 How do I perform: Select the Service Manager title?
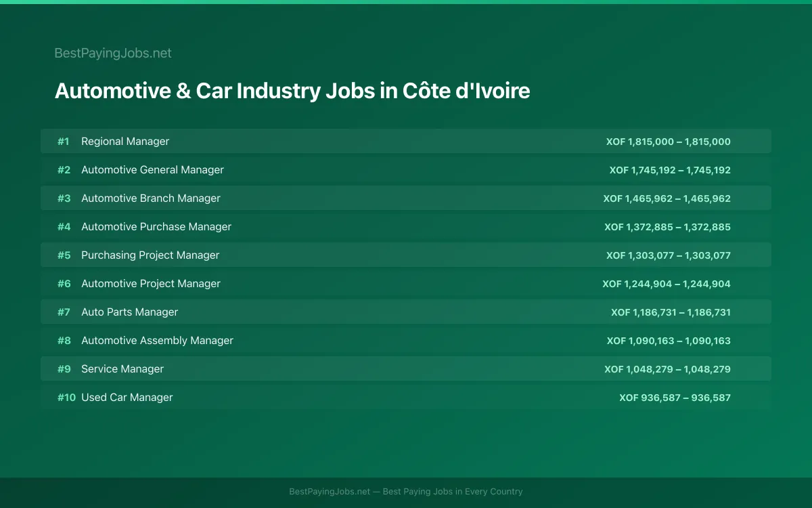[122, 369]
